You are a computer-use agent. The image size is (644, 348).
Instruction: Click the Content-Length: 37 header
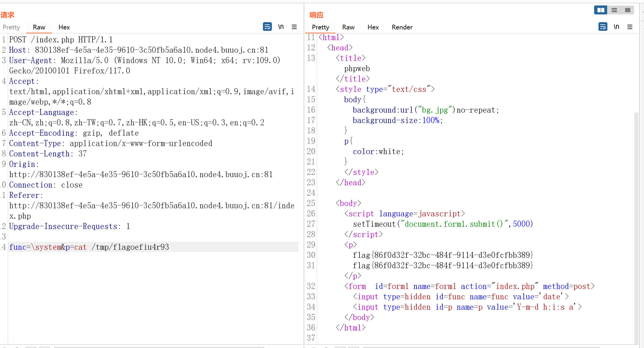pos(48,154)
